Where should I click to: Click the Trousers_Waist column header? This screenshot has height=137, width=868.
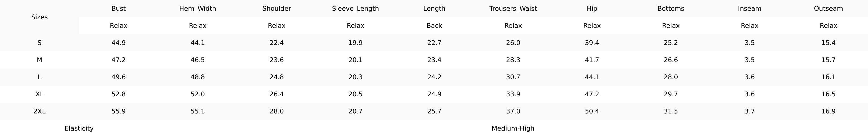(x=513, y=9)
